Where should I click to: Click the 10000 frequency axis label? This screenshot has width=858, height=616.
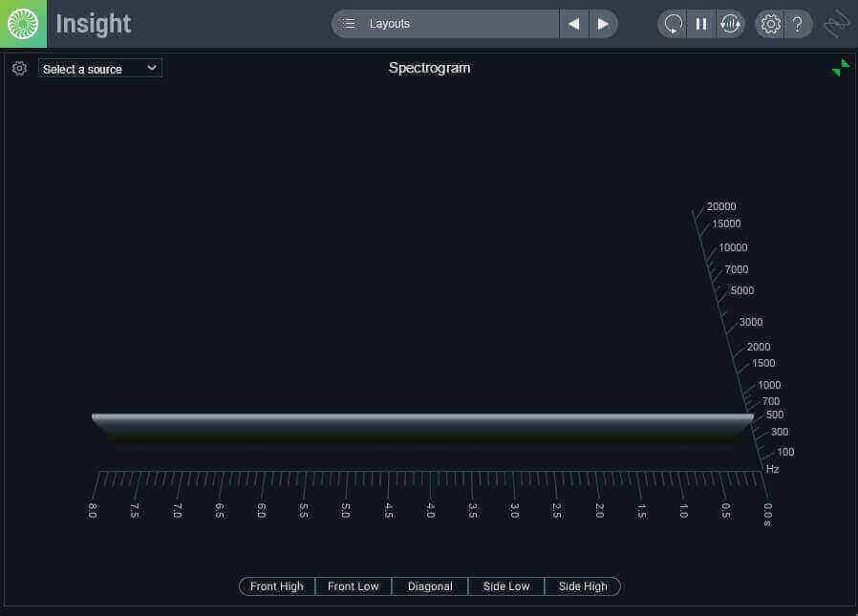(x=733, y=247)
